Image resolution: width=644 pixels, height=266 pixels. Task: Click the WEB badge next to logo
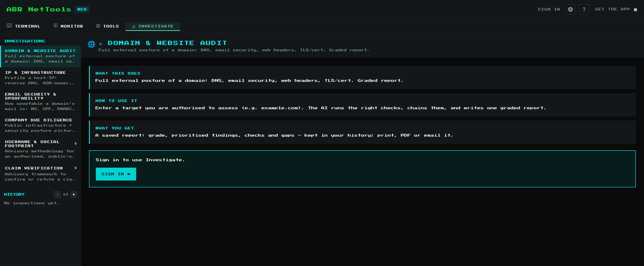tap(82, 9)
